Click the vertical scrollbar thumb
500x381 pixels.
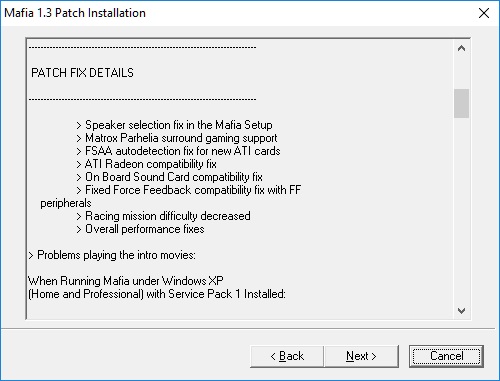coord(461,103)
